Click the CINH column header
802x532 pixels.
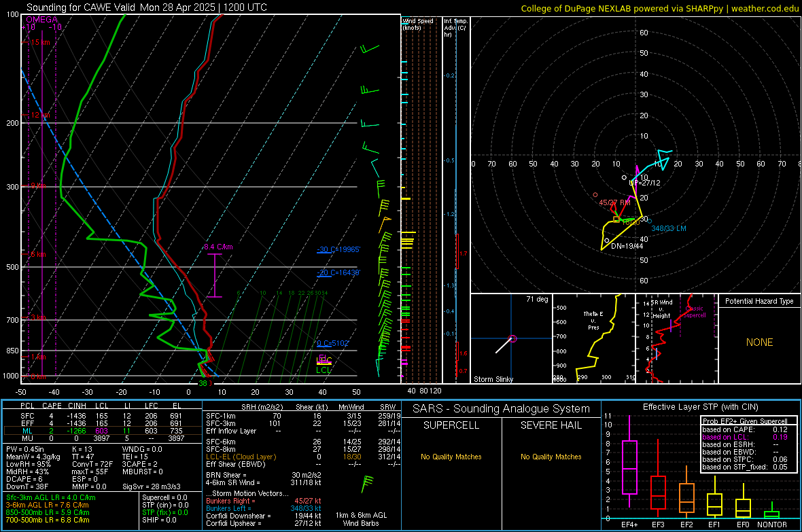[x=77, y=406]
